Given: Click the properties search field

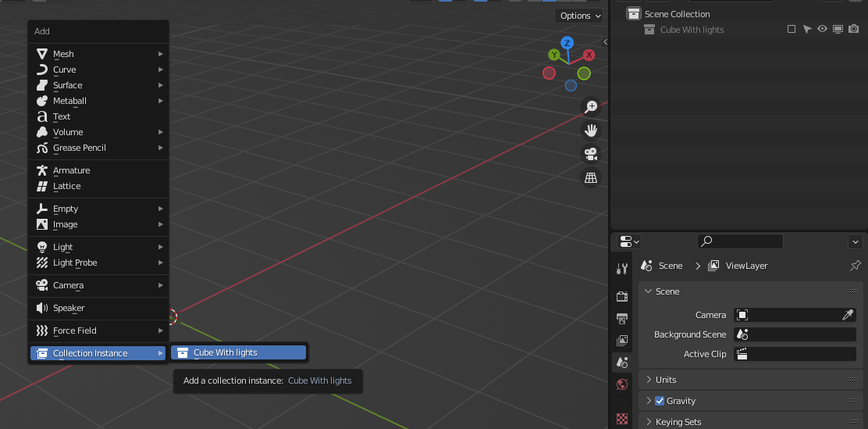Looking at the screenshot, I should pyautogui.click(x=740, y=241).
